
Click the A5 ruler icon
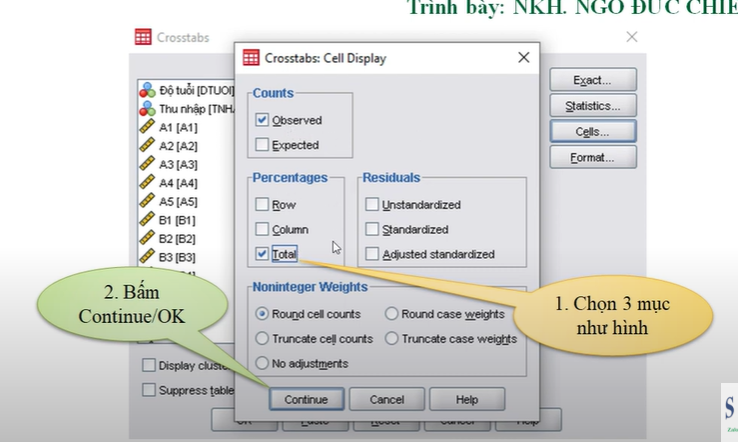pos(147,201)
